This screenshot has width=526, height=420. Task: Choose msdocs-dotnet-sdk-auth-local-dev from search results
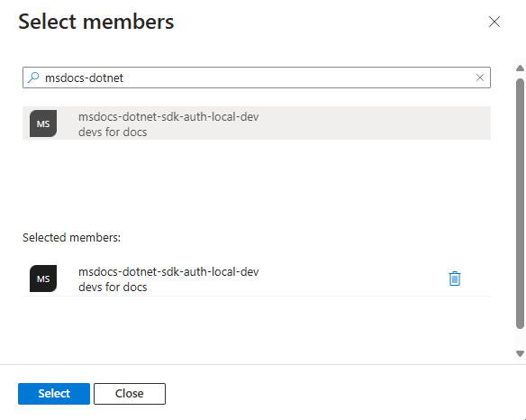tap(257, 123)
